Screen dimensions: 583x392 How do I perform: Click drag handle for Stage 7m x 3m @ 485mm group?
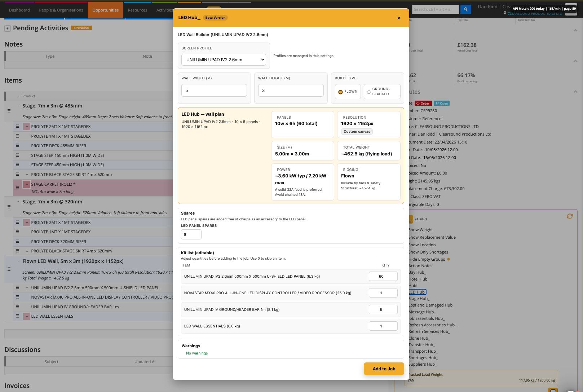[x=9, y=111]
